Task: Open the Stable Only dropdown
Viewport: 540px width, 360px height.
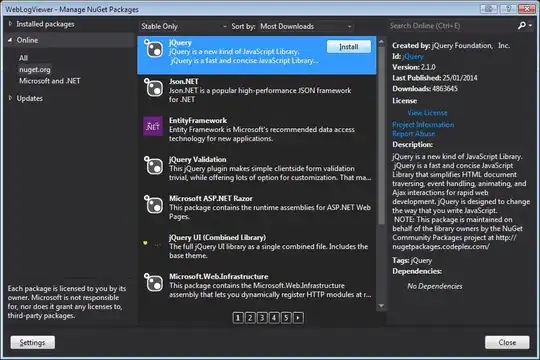Action: pos(184,26)
